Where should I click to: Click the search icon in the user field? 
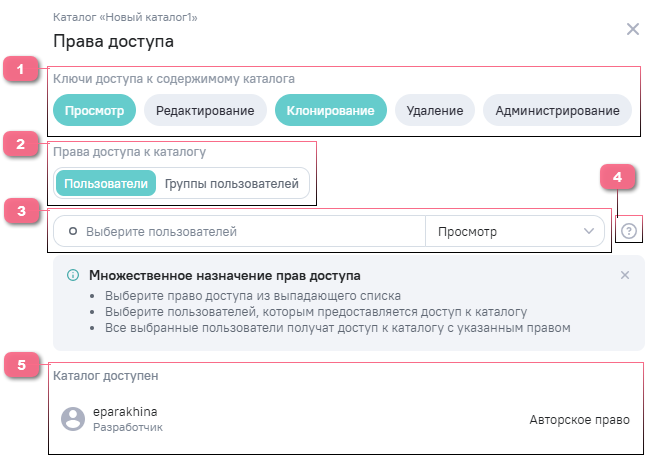point(72,232)
